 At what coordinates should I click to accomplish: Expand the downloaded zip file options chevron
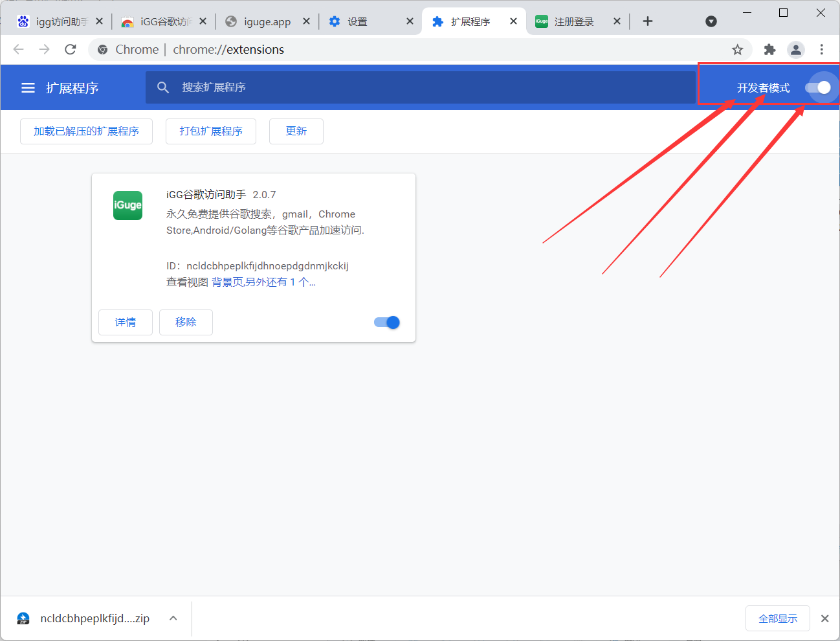[173, 618]
